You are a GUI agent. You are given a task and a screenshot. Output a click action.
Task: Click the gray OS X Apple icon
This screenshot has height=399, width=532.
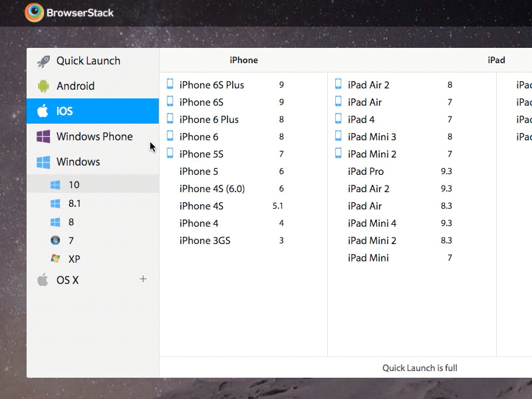click(43, 279)
